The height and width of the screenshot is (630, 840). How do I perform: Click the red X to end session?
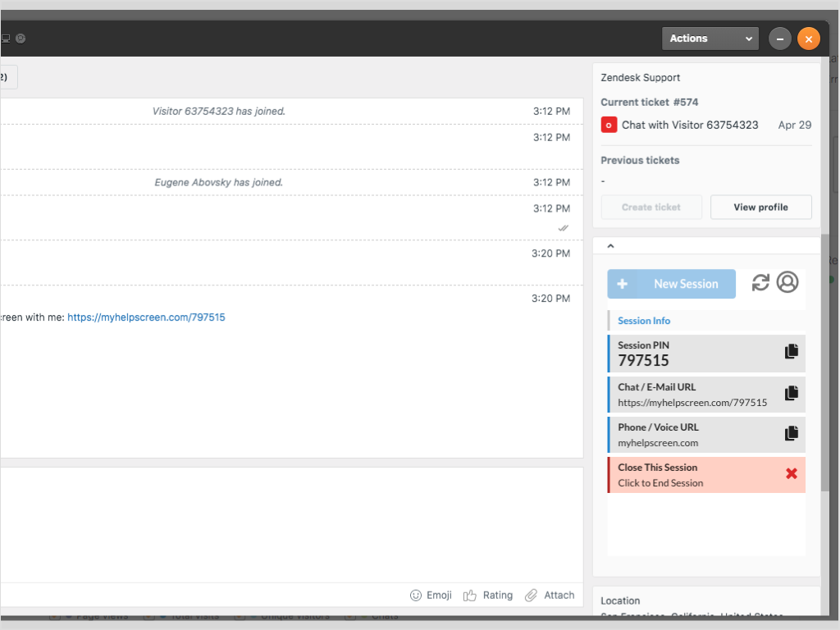[x=791, y=474]
